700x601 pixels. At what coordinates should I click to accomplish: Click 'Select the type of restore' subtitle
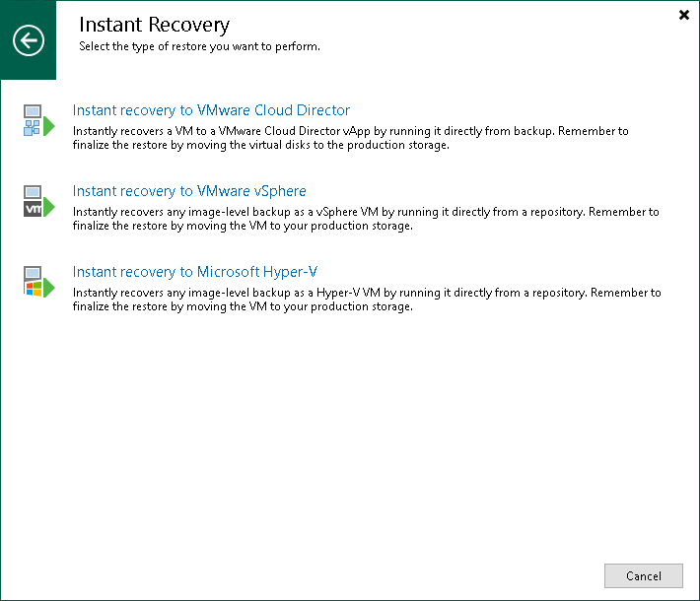point(199,46)
